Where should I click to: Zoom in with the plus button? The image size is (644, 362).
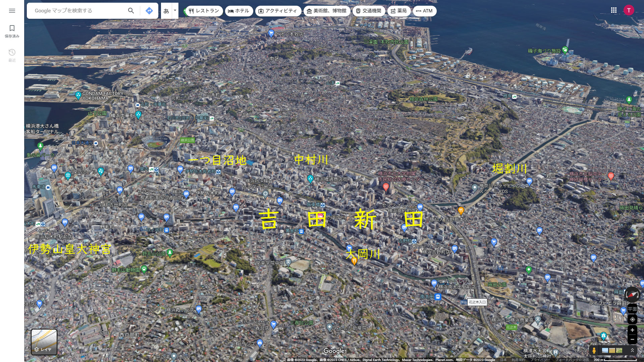[632, 330]
